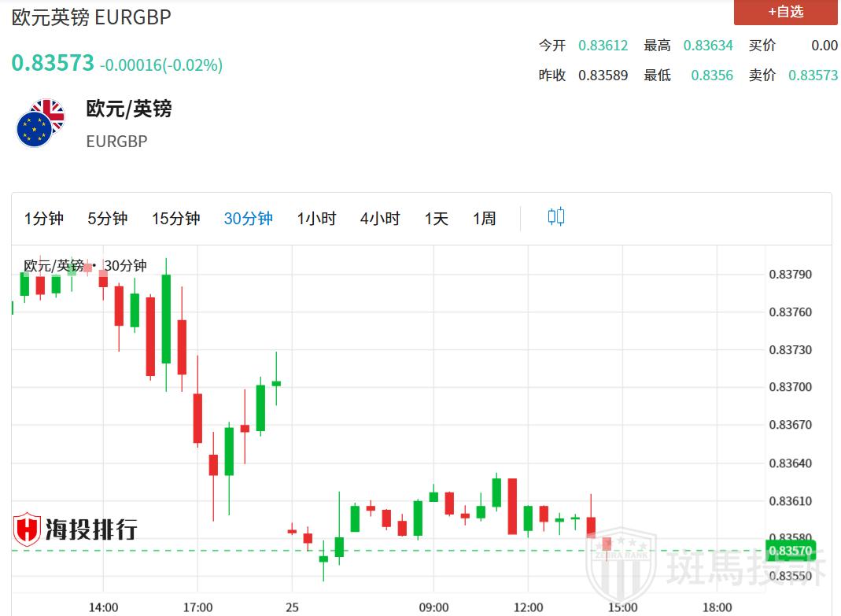Image resolution: width=841 pixels, height=616 pixels.
Task: Click the 09:00 time axis marker
Action: pos(433,607)
